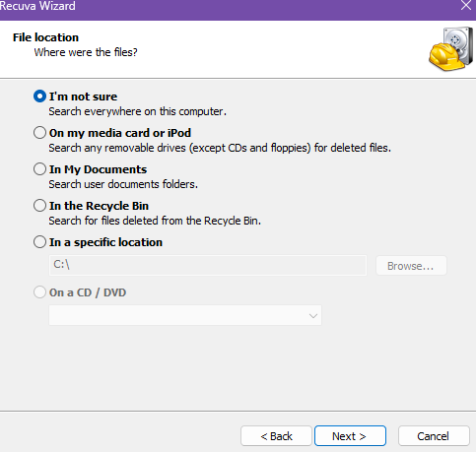Click the CD / DVD dropdown arrow

(313, 316)
